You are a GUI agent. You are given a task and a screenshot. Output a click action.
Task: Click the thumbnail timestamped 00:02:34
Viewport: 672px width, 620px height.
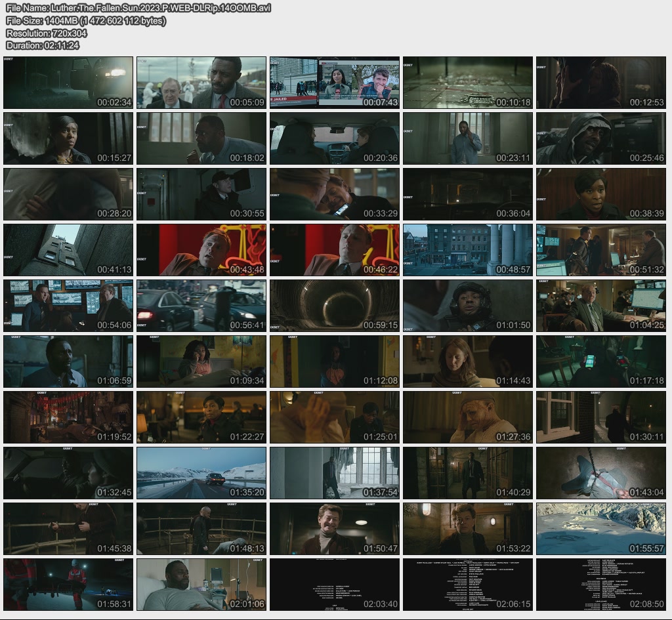68,83
